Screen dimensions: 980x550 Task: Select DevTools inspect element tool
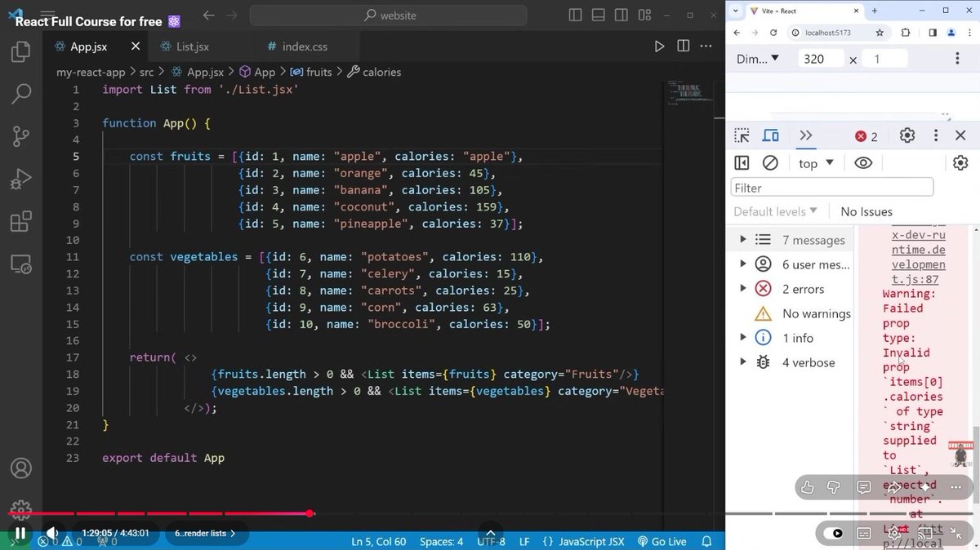pos(742,136)
